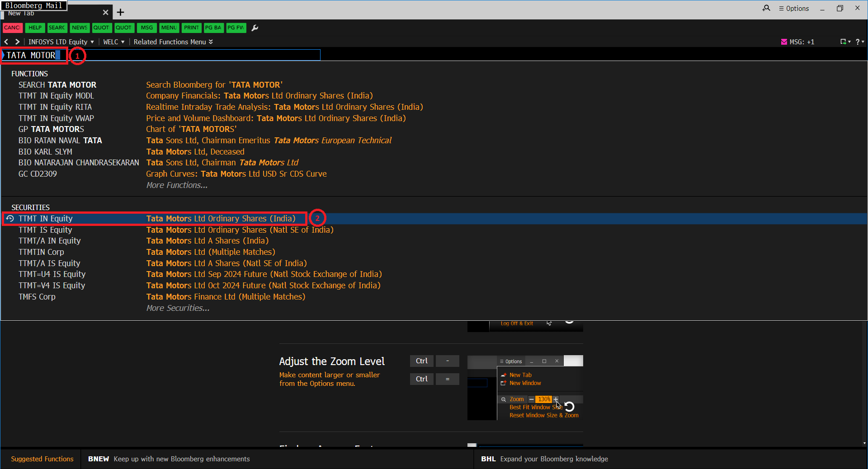The image size is (868, 469).
Task: Expand Related Functions Menu
Action: click(173, 42)
